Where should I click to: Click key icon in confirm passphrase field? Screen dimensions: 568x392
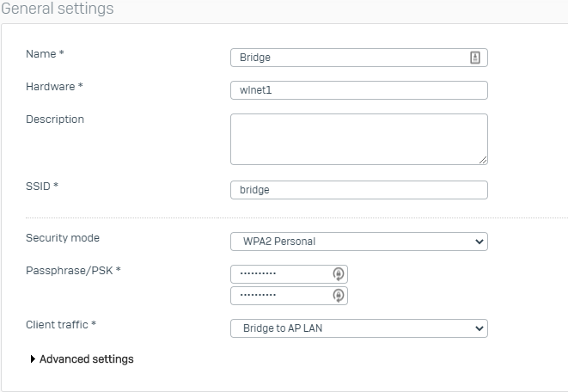coord(339,295)
